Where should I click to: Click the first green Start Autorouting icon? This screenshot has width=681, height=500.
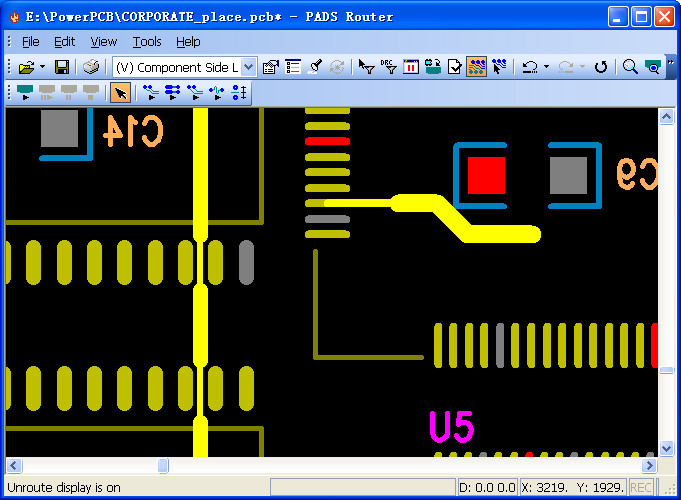point(24,93)
